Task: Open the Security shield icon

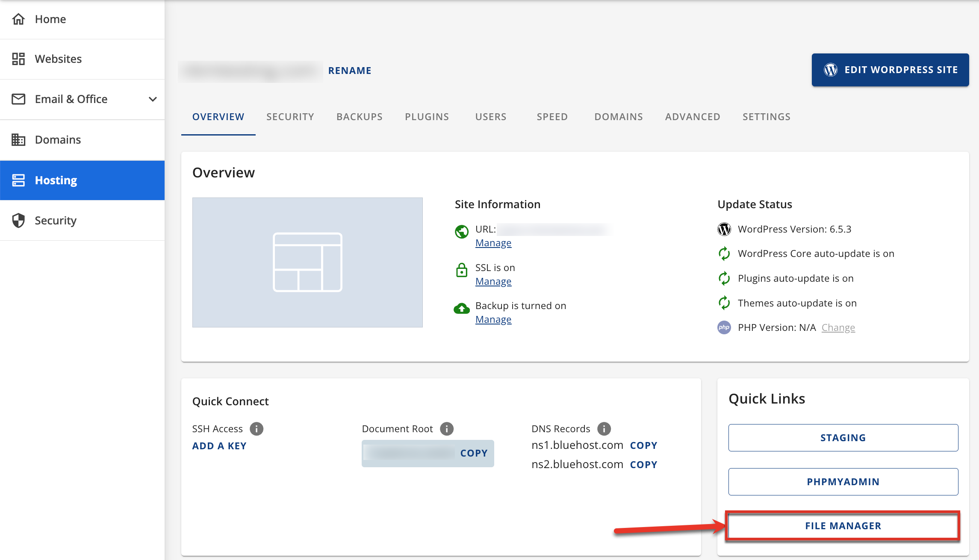Action: [18, 220]
